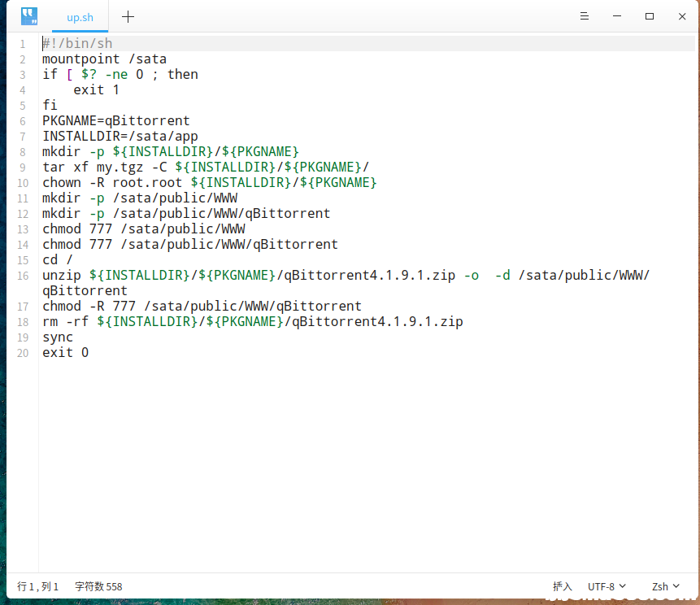
Task: Minimize the editor window
Action: click(x=617, y=16)
